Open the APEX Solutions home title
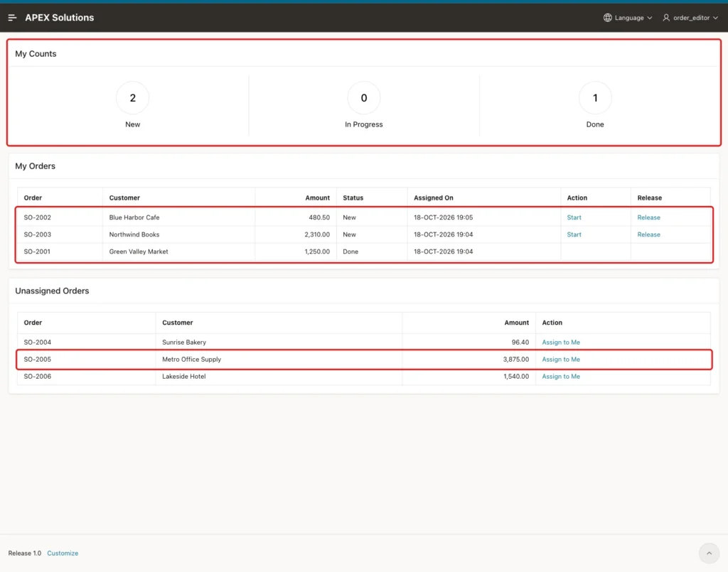 60,18
